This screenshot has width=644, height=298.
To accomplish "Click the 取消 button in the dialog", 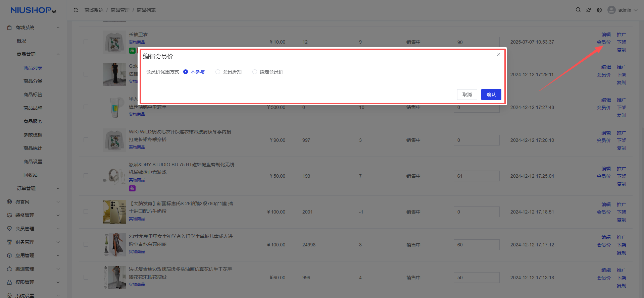I will [x=467, y=95].
